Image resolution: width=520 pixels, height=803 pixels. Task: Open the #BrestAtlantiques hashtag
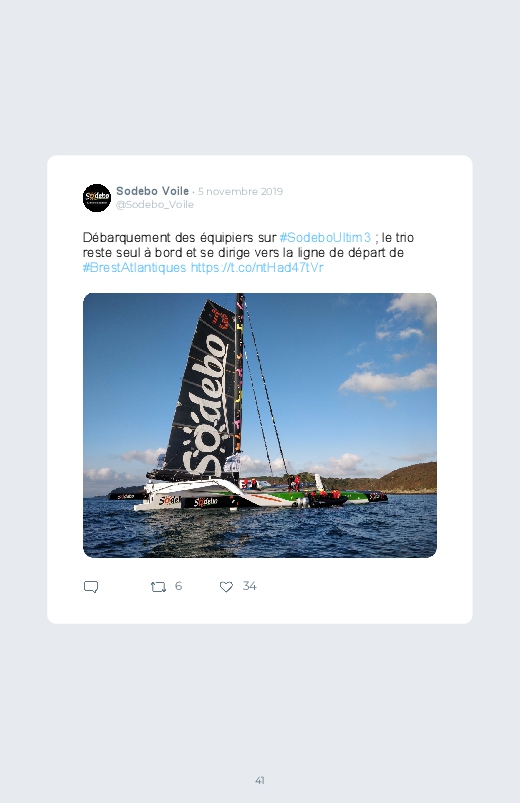point(134,267)
